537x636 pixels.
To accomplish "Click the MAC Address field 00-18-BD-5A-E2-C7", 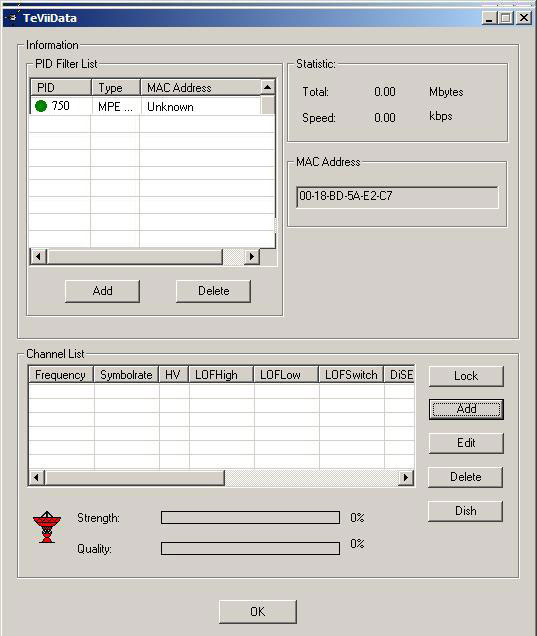I will 397,197.
